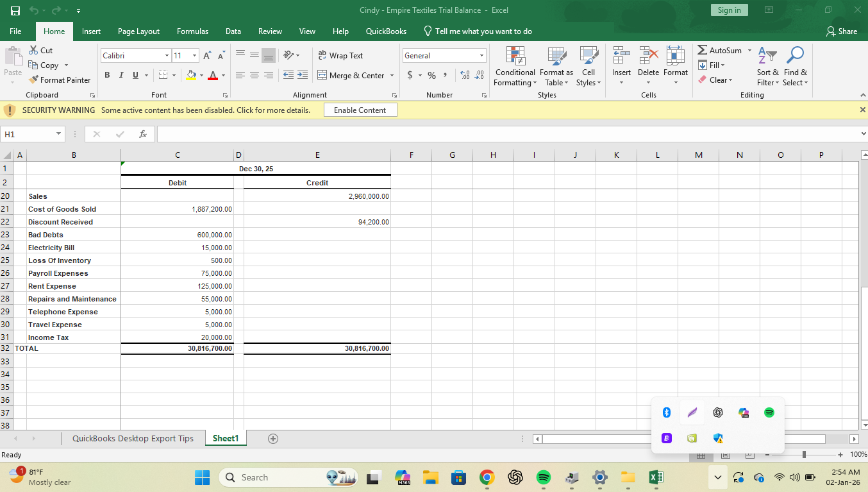868x492 pixels.
Task: Open Excel from the Windows taskbar
Action: click(x=656, y=477)
